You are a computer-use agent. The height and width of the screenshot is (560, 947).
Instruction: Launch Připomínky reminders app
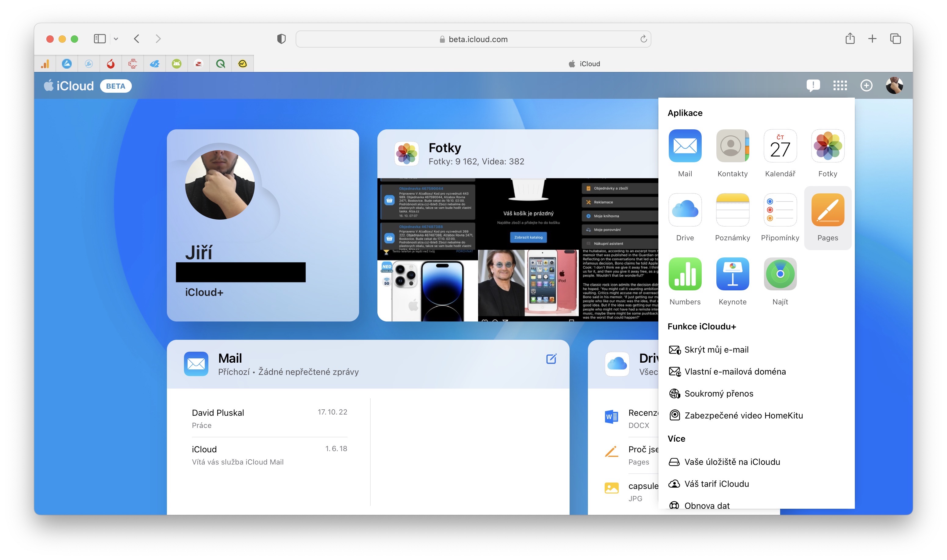[780, 210]
